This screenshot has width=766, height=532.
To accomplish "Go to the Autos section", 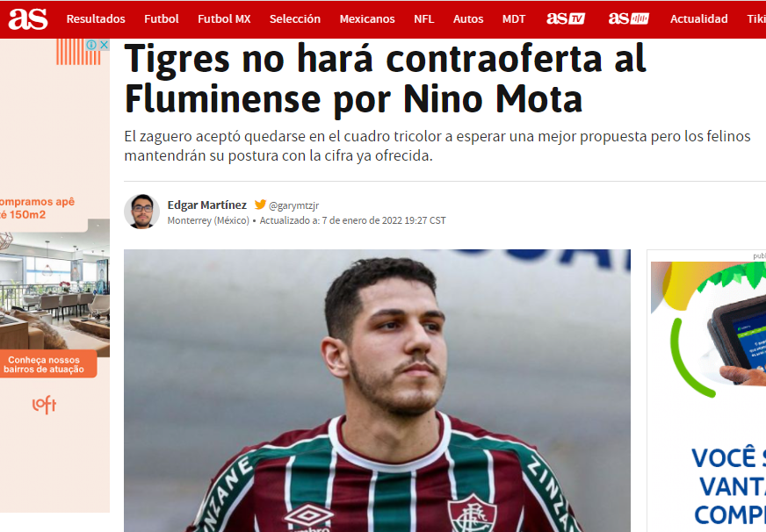I will click(x=468, y=19).
